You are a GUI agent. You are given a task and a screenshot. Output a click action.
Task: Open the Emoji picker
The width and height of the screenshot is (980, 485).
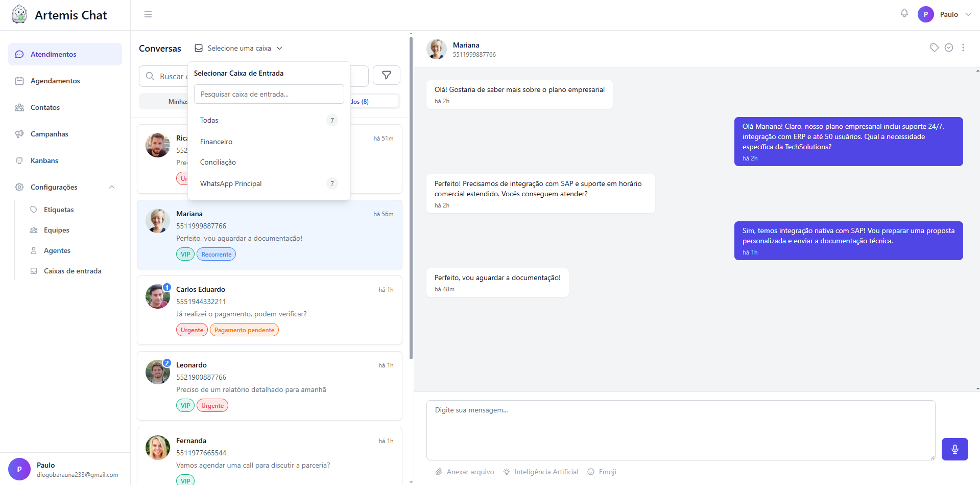point(602,472)
